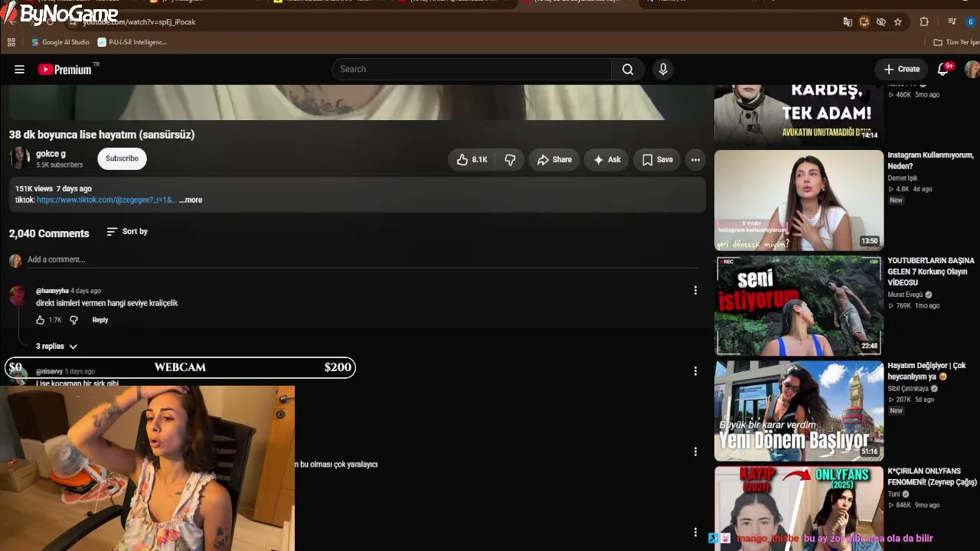980x551 pixels.
Task: Open action menu for @hannyyha comment
Action: pos(695,291)
